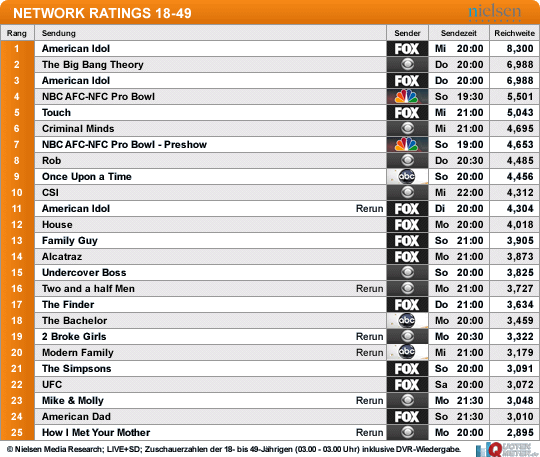Viewport: 540px width, 457px height.
Task: Click the CBS eye logo beside Criminal Minds
Action: tap(407, 128)
